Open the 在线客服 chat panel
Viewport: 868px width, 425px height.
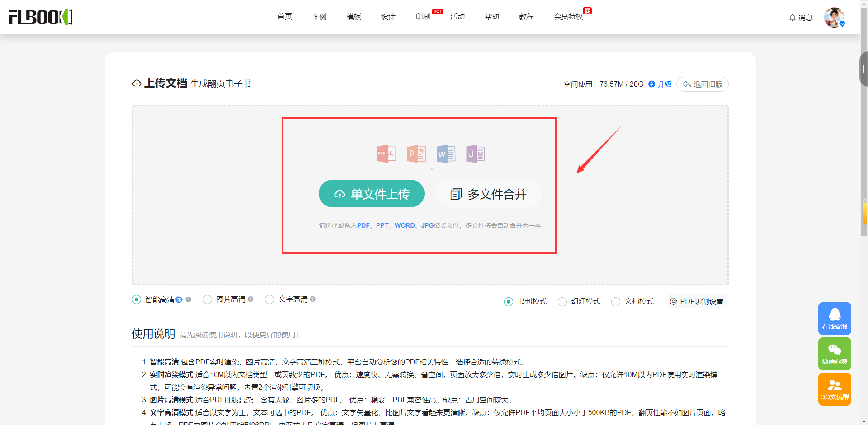[x=835, y=318]
